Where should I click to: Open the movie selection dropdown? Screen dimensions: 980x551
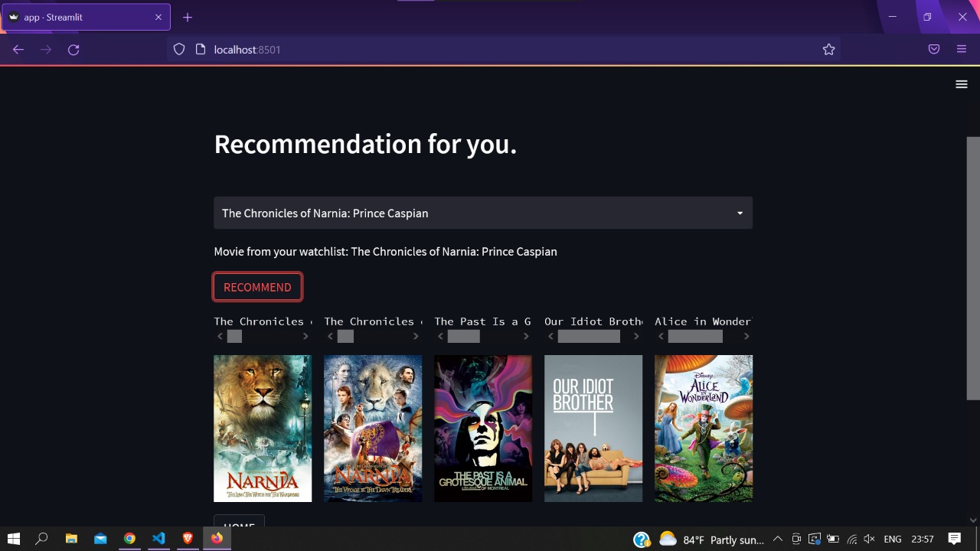(483, 213)
